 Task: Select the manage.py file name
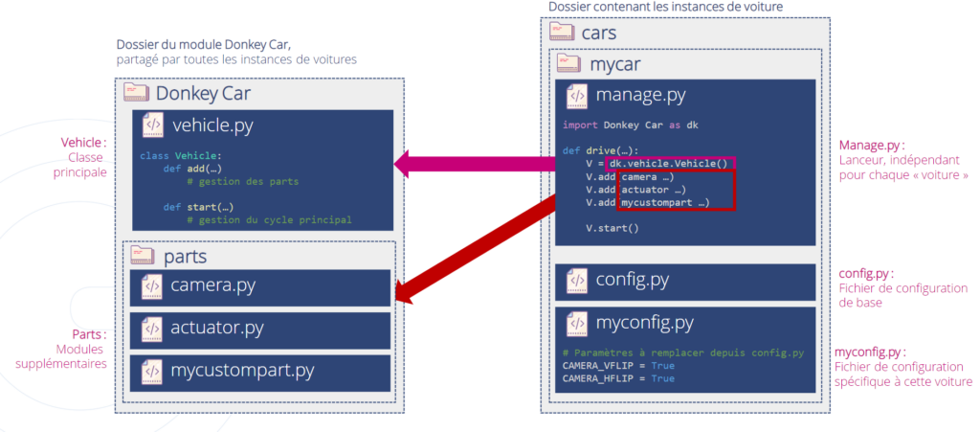640,96
